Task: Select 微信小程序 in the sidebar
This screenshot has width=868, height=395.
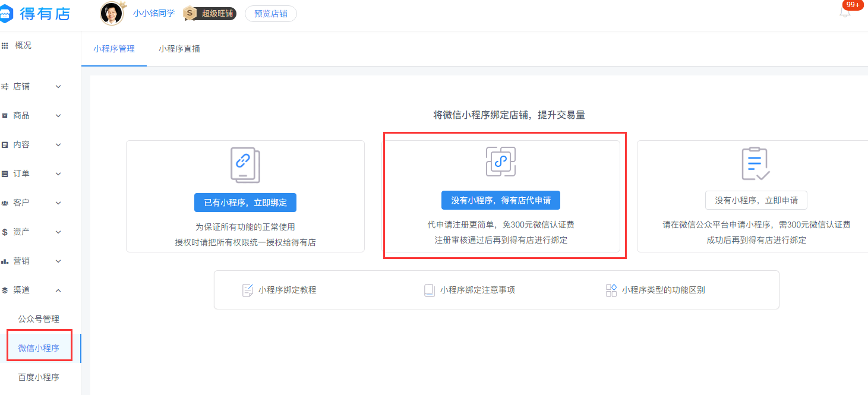Action: click(x=39, y=348)
